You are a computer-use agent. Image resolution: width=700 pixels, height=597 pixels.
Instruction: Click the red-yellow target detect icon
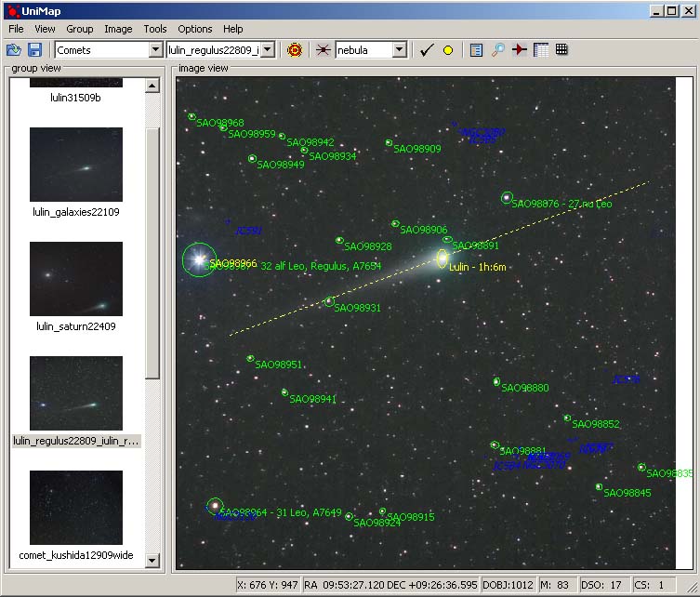pyautogui.click(x=295, y=49)
